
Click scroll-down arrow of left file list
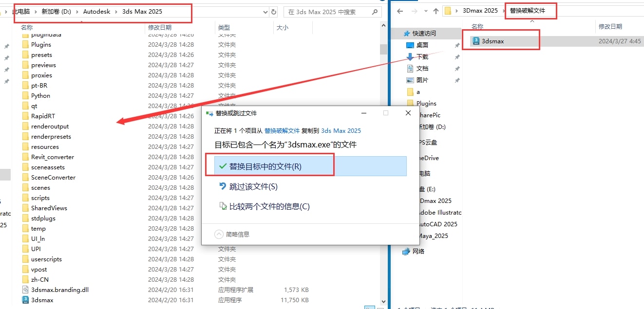(383, 302)
